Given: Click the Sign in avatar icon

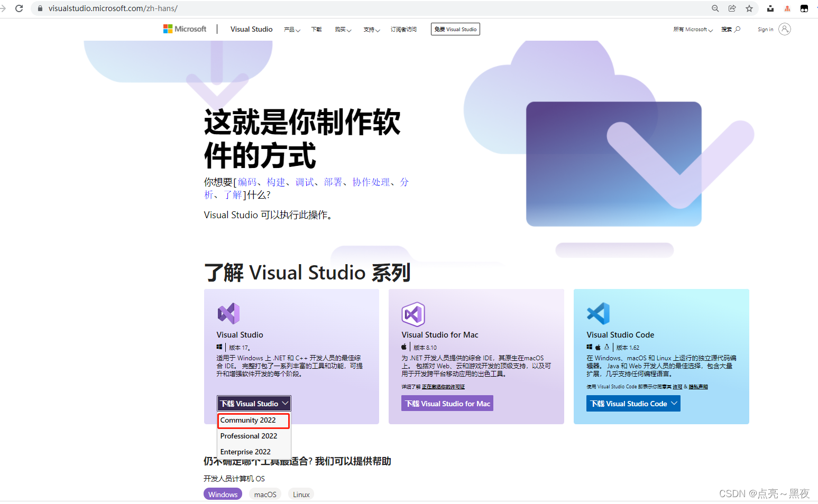Looking at the screenshot, I should [785, 29].
